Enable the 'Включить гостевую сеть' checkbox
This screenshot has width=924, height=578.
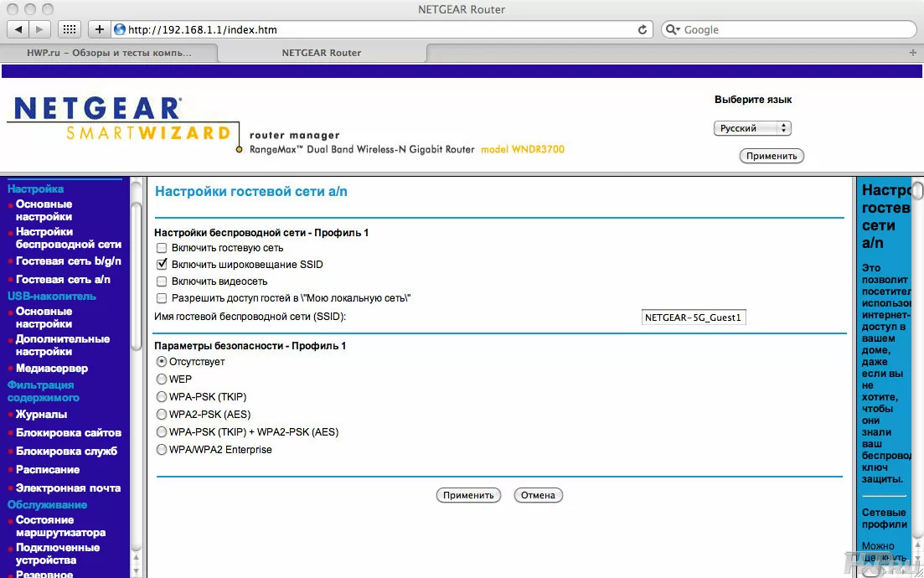pos(162,248)
